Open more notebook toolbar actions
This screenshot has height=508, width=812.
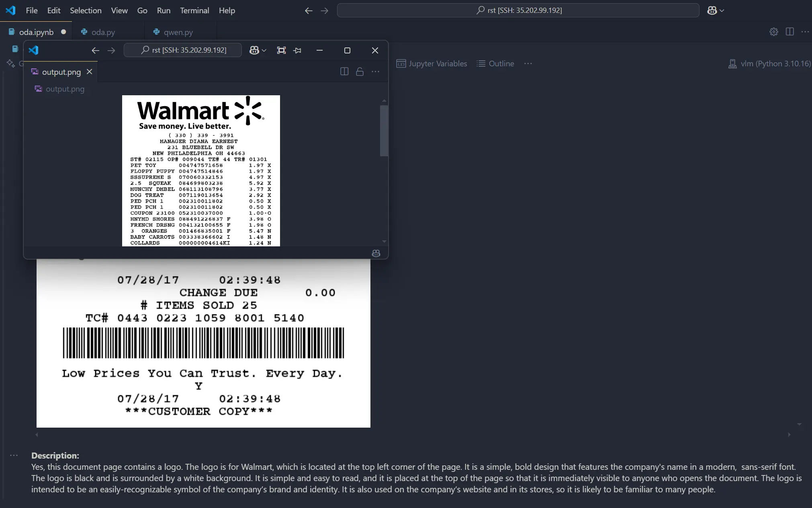[528, 63]
